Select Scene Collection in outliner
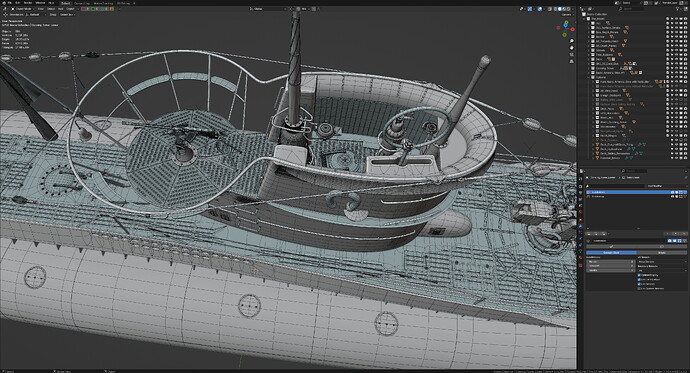690x373 pixels. coord(597,14)
